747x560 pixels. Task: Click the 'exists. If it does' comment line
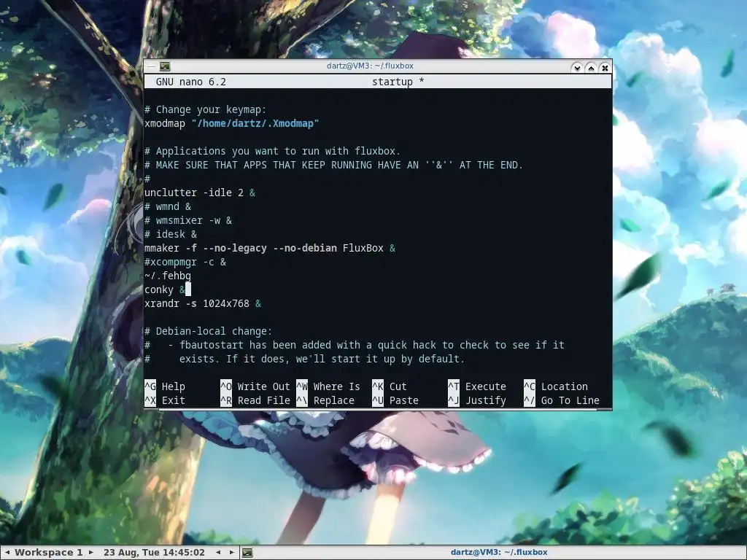[304, 359]
